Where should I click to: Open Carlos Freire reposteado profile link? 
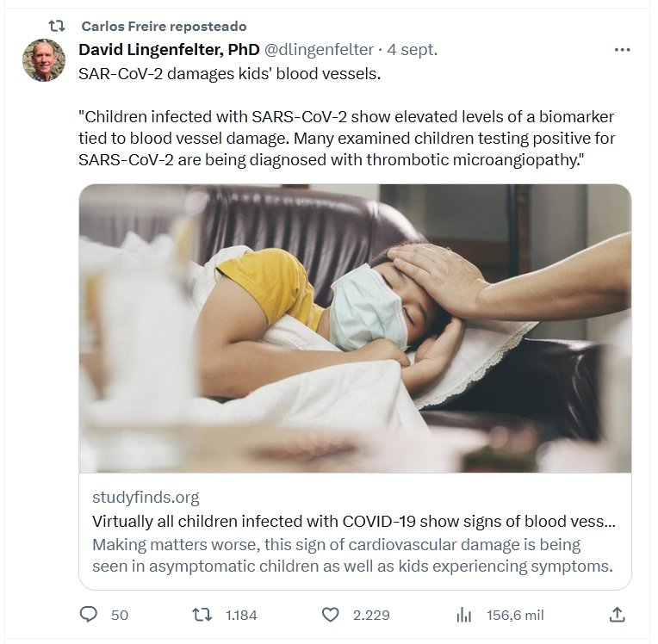click(x=164, y=26)
